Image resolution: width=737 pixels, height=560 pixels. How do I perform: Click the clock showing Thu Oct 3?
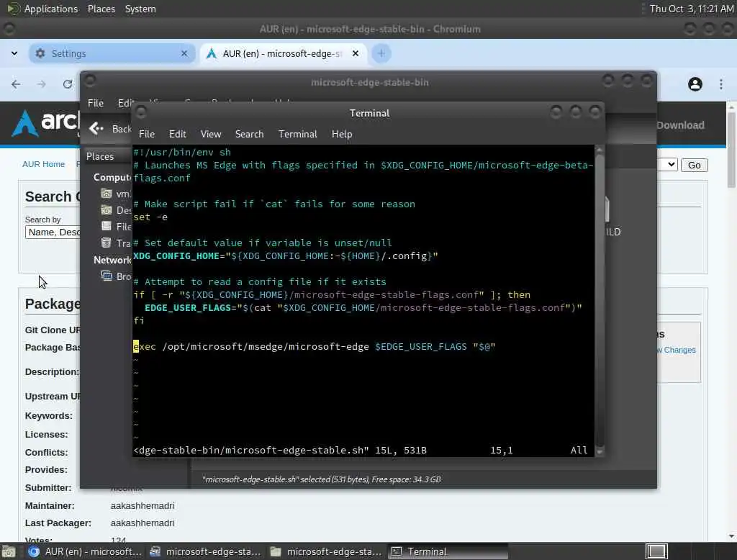click(692, 9)
